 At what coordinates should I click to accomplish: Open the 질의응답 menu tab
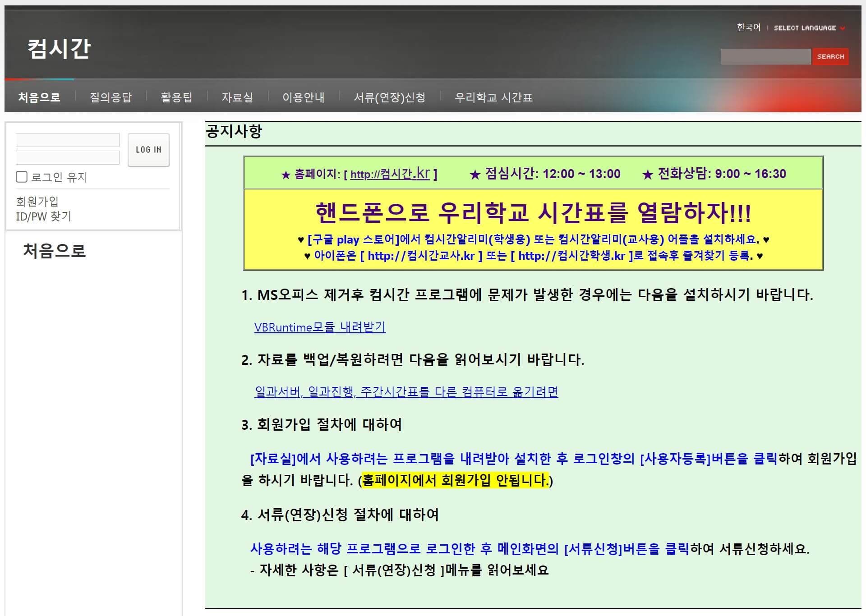pyautogui.click(x=111, y=97)
